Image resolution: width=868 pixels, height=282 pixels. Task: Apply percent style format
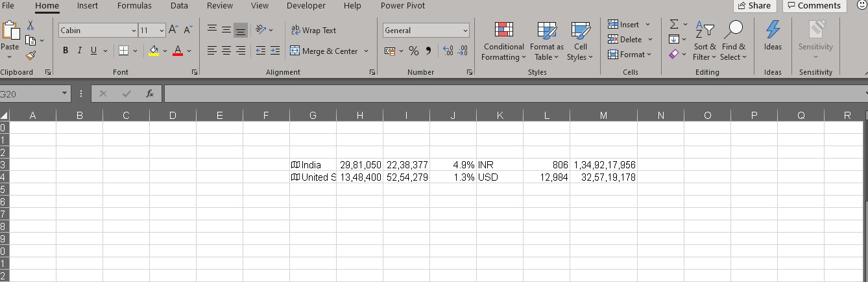pos(413,51)
